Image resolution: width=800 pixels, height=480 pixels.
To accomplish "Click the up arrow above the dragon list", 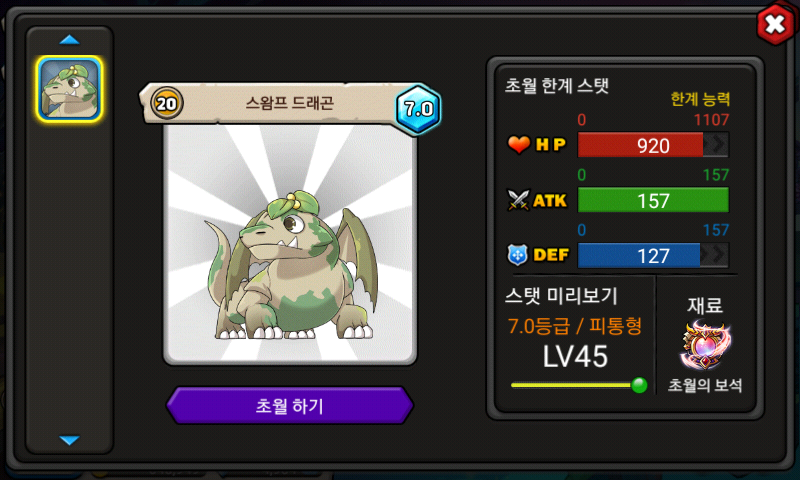I will [x=69, y=40].
